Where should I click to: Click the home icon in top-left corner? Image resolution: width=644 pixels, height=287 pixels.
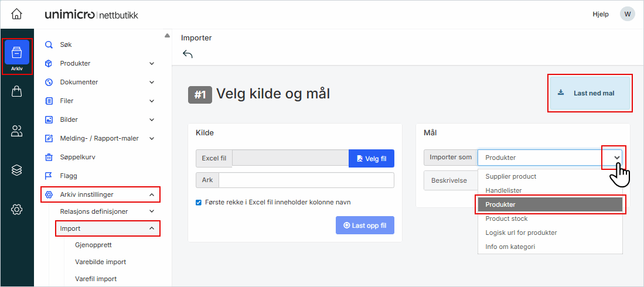coord(17,14)
